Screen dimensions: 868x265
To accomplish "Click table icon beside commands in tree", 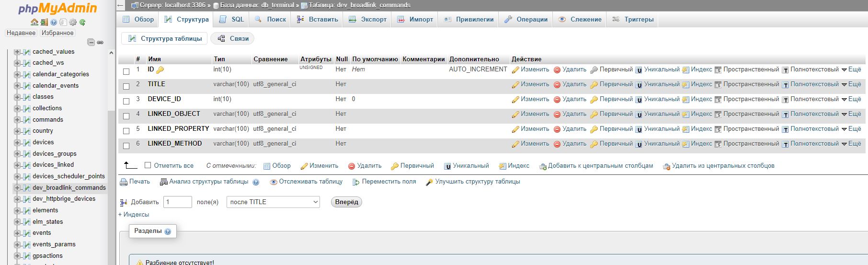I will click(27, 120).
